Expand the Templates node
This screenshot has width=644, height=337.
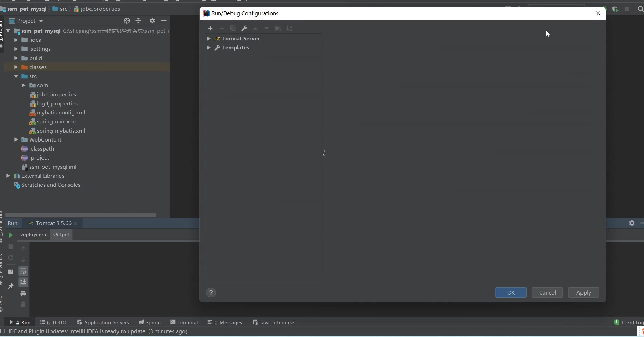[209, 48]
